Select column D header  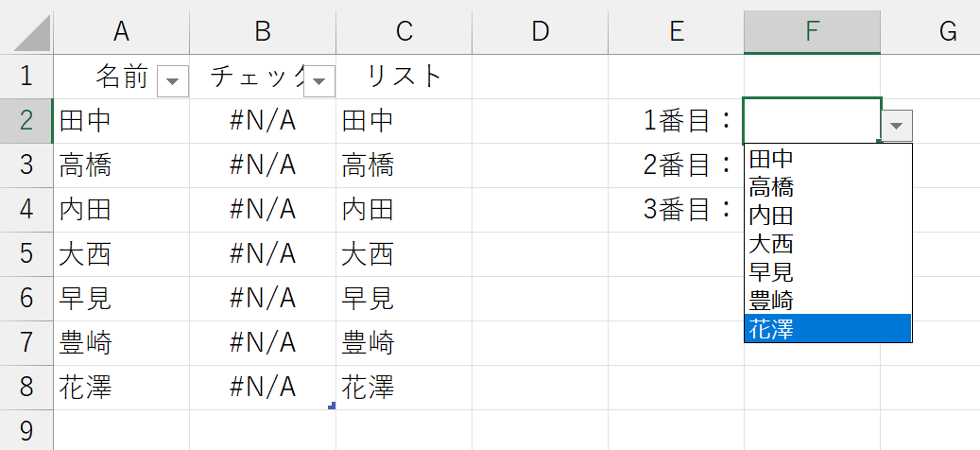540,32
